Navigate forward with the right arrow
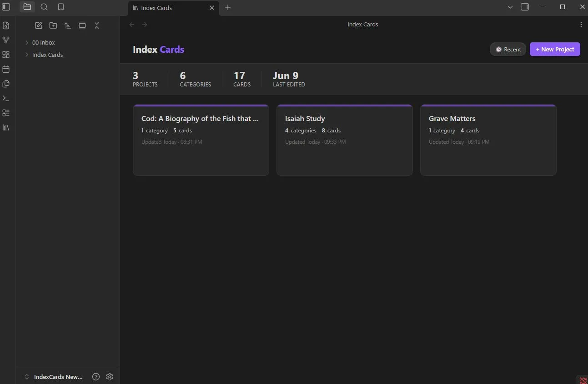The width and height of the screenshot is (588, 384). click(x=145, y=25)
